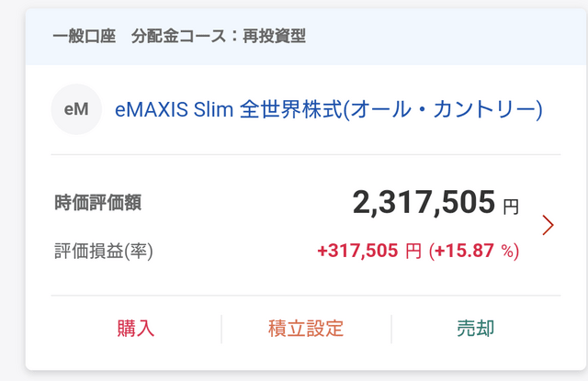Click the round eM fund logo

pyautogui.click(x=76, y=109)
